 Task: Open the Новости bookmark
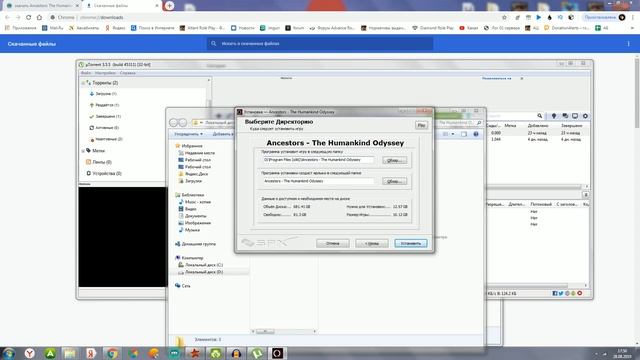(242, 28)
